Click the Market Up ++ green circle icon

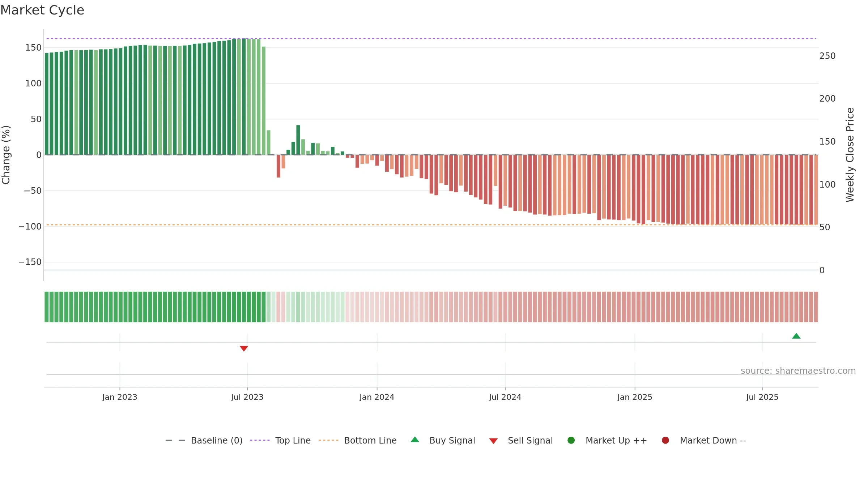571,440
